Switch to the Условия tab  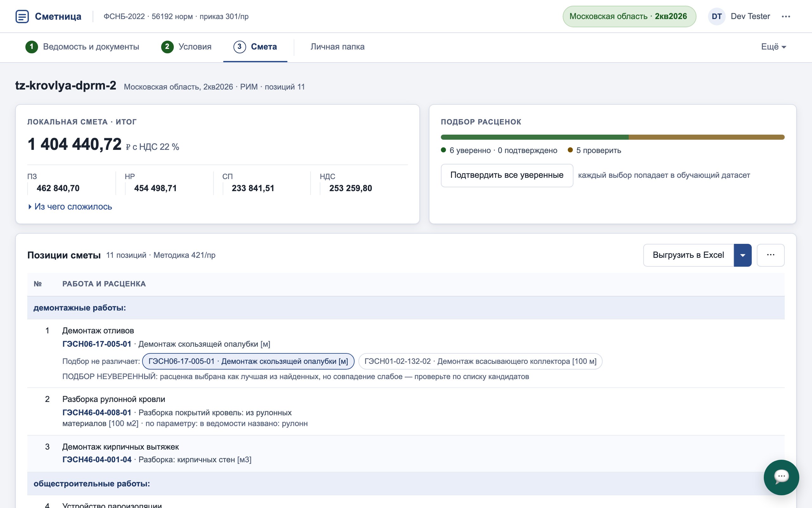186,47
